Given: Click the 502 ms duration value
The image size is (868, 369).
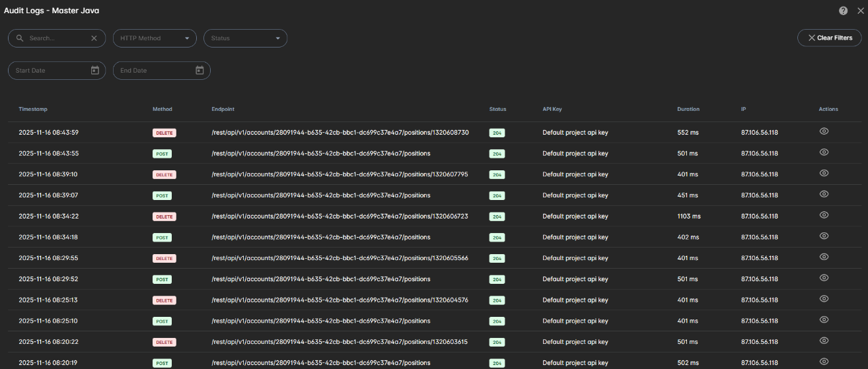Looking at the screenshot, I should 688,362.
